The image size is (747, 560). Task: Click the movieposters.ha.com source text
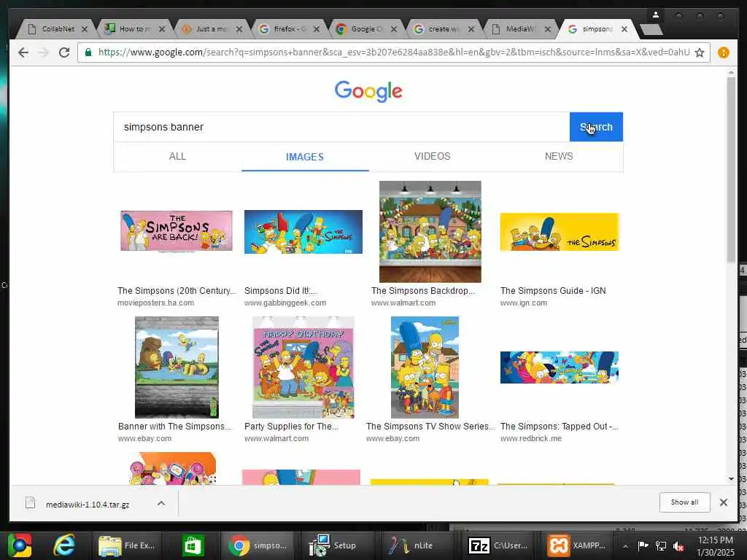coord(156,303)
